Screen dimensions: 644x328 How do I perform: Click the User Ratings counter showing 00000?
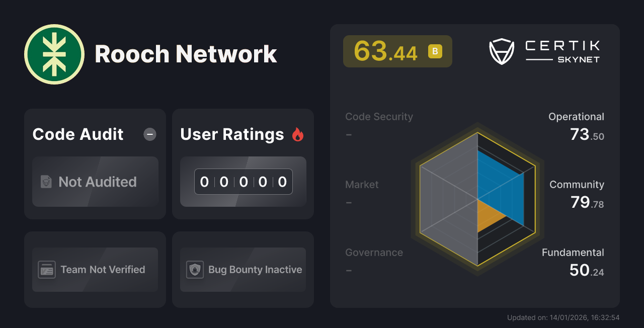pos(243,182)
